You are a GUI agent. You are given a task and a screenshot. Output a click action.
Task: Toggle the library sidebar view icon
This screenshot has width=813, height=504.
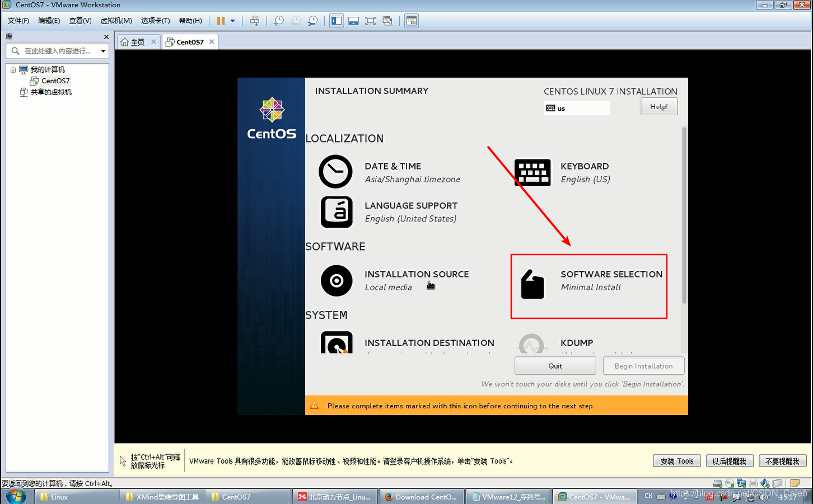click(x=337, y=21)
